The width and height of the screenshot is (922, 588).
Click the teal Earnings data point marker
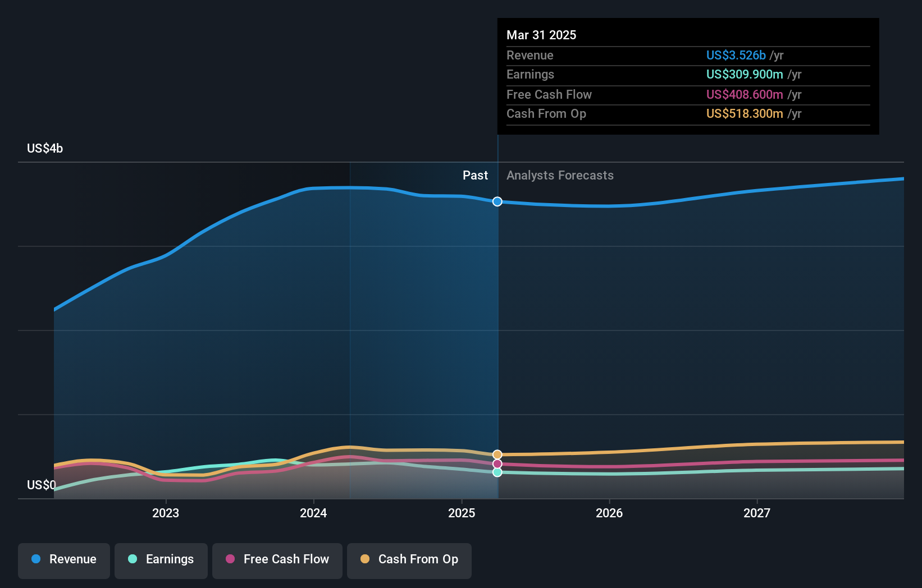click(x=497, y=472)
